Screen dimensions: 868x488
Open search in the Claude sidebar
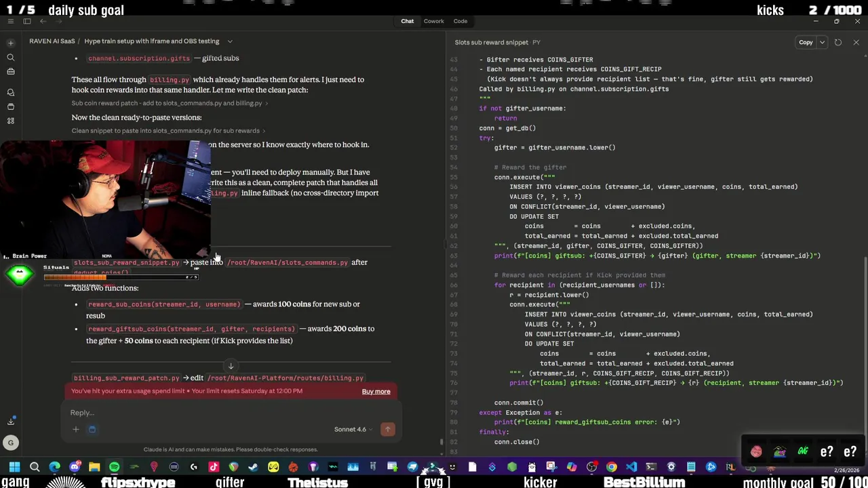coord(11,58)
